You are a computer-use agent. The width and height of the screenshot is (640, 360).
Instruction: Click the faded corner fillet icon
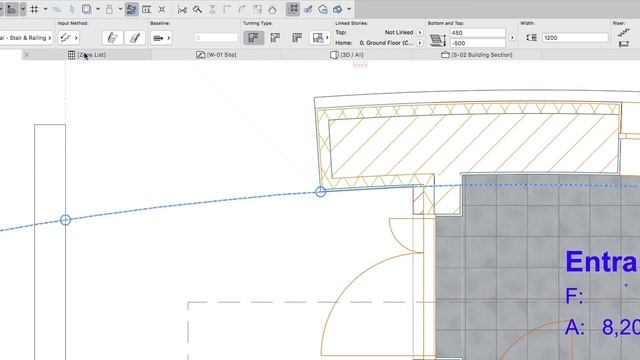pyautogui.click(x=227, y=9)
